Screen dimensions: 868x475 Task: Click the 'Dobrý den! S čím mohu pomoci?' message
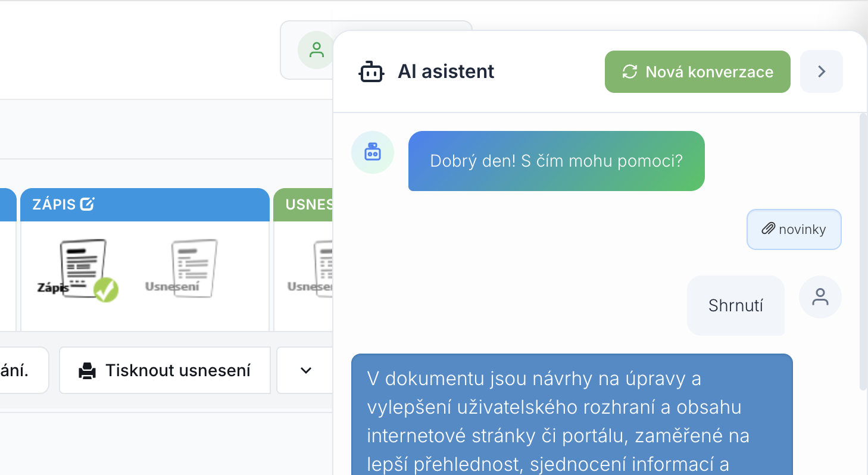tap(556, 161)
